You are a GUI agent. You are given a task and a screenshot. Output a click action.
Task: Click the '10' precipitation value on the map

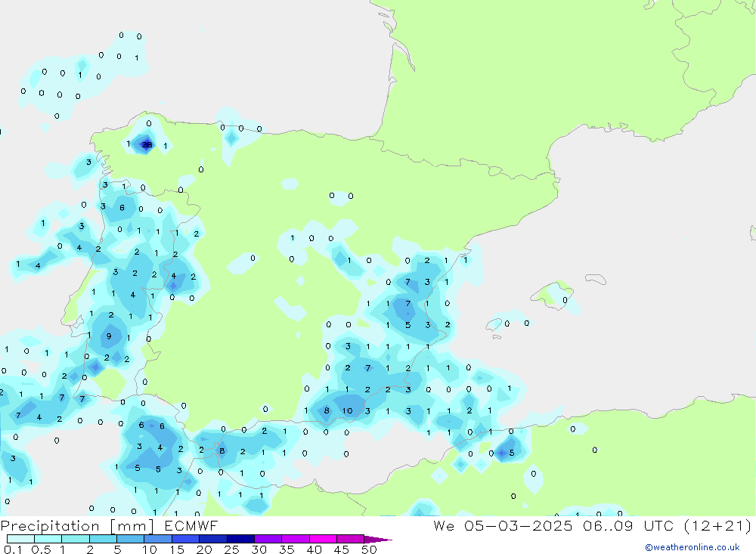pyautogui.click(x=347, y=411)
